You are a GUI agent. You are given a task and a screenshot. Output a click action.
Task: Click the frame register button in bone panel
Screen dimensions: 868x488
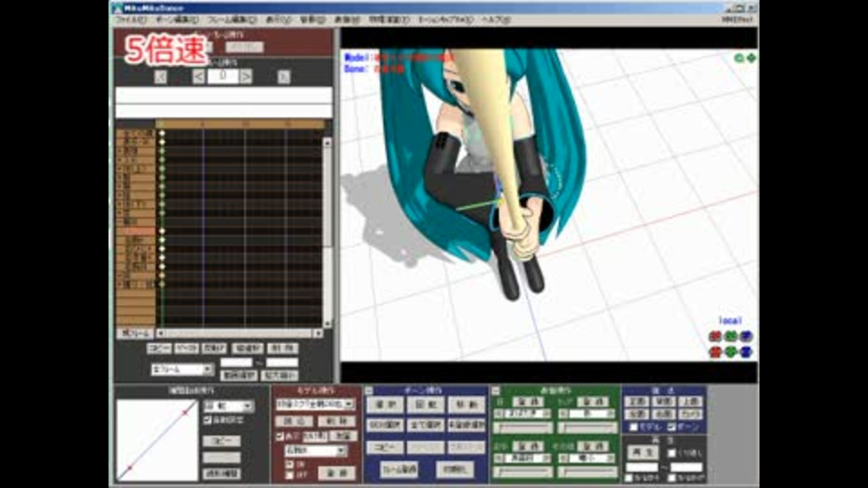pos(399,469)
